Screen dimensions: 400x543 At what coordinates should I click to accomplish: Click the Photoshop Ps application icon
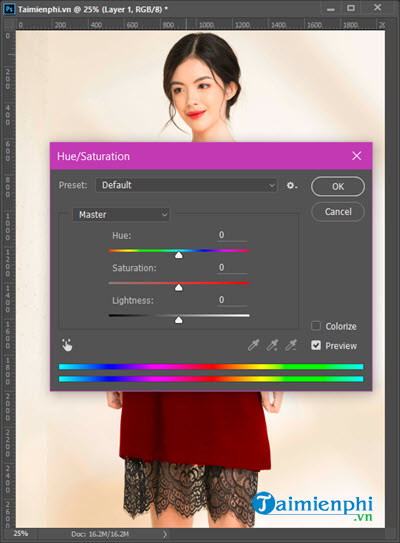pos(9,9)
